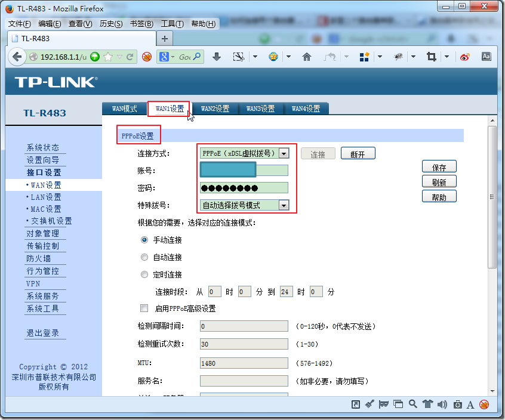Click the crop tool toolbar icon
This screenshot has height=420, width=505.
[x=431, y=57]
